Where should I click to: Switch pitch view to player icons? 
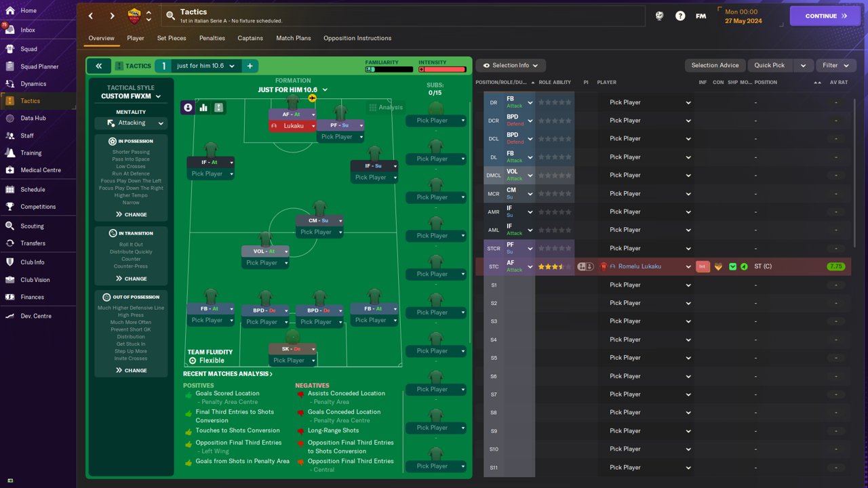188,107
